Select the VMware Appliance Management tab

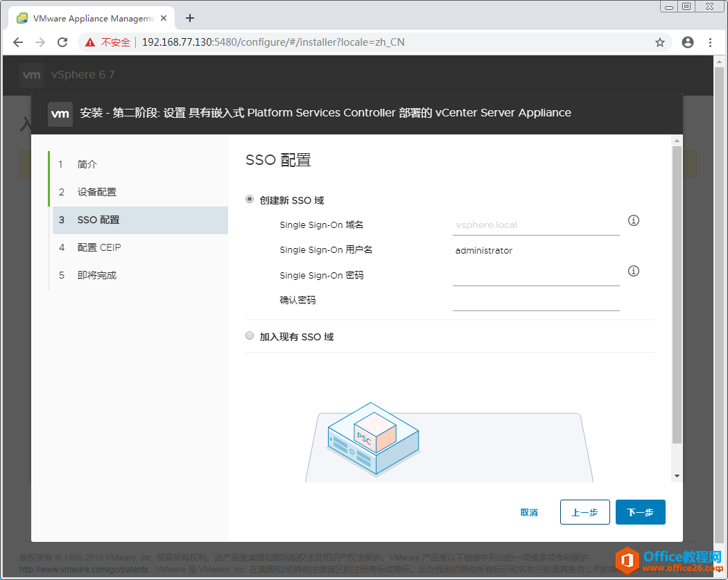pyautogui.click(x=92, y=18)
